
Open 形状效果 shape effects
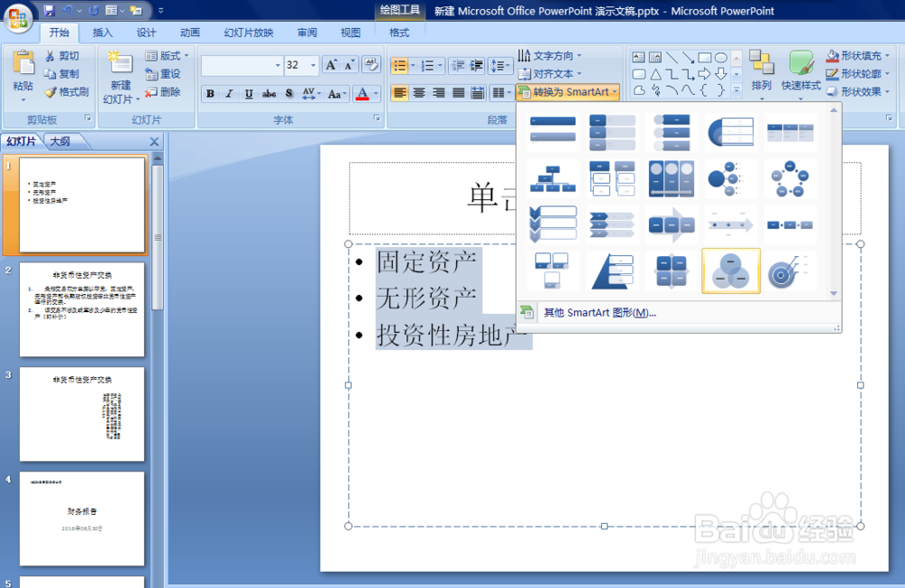coord(858,91)
